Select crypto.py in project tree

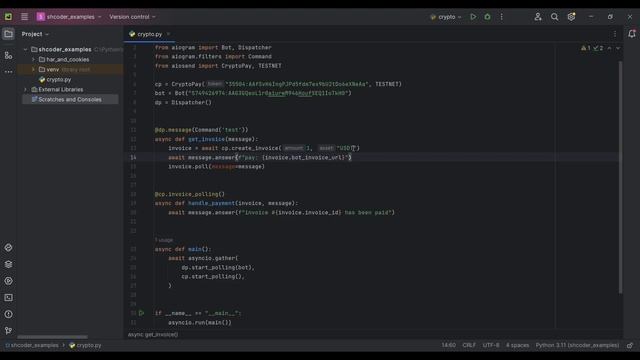pyautogui.click(x=59, y=80)
